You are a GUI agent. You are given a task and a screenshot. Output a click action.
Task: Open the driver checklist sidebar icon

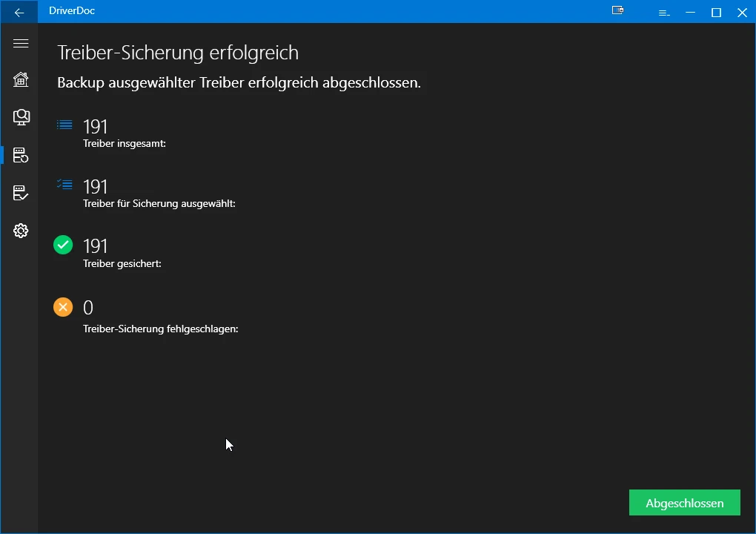click(21, 193)
